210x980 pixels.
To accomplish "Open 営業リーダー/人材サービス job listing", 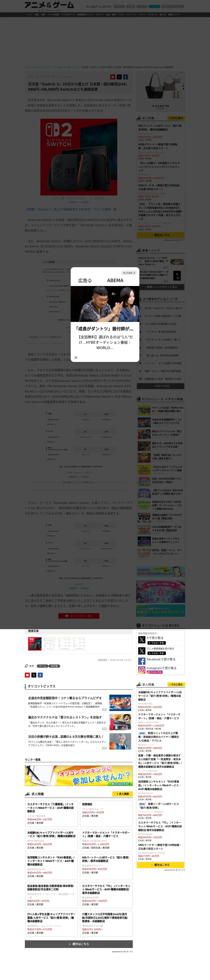I will click(158, 806).
